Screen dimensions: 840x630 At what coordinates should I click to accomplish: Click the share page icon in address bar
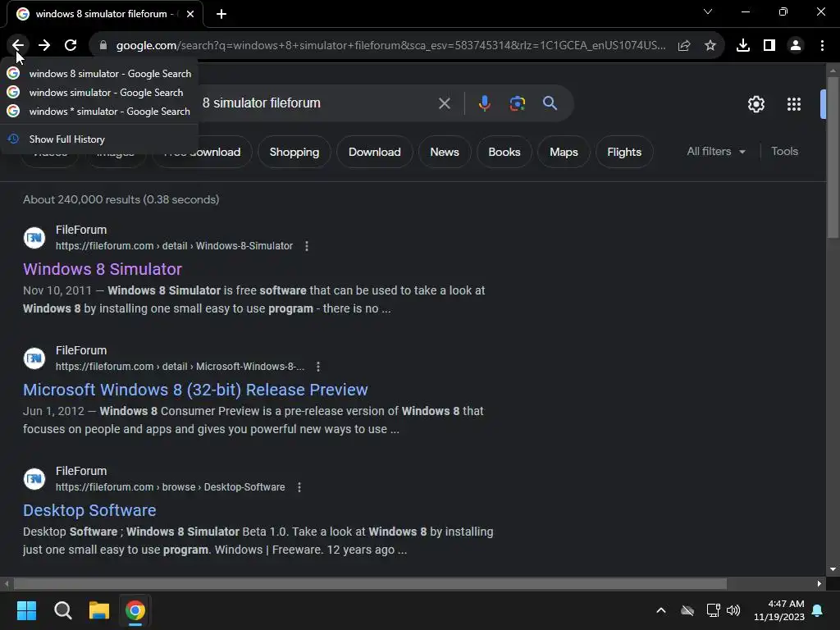click(x=684, y=46)
